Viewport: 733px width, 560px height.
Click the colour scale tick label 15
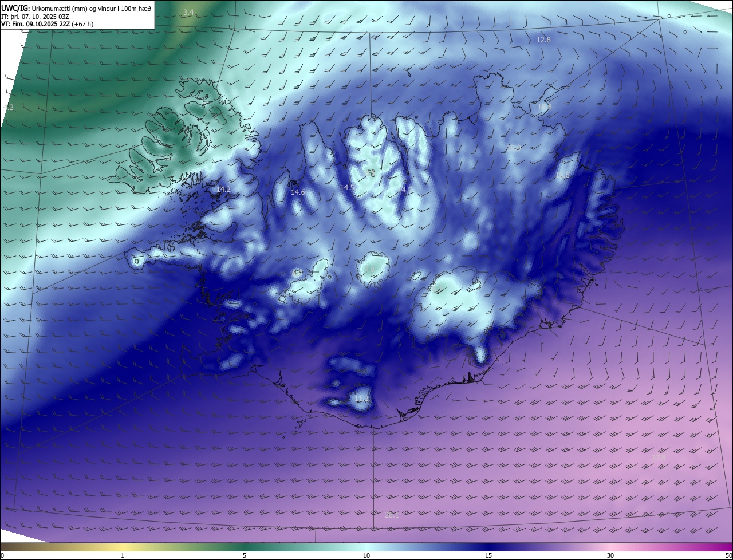tap(488, 555)
